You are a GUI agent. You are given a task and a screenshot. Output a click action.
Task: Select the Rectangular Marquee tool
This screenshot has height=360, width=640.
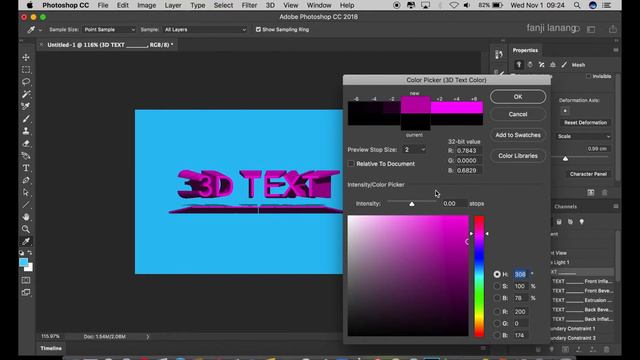26,69
